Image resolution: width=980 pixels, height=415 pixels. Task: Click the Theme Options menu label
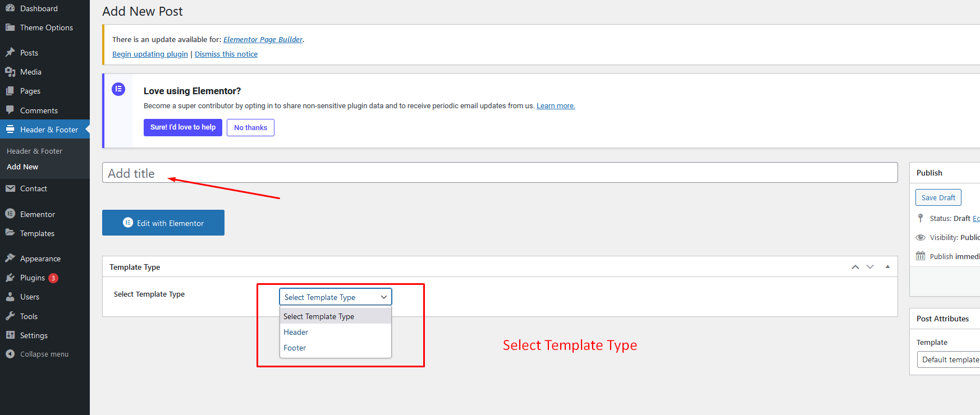click(x=47, y=27)
